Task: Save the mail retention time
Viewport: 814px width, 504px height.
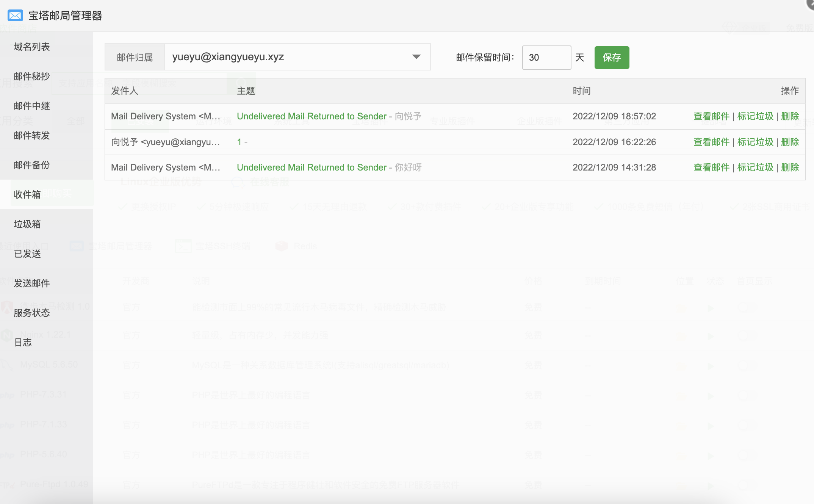Action: (x=612, y=58)
